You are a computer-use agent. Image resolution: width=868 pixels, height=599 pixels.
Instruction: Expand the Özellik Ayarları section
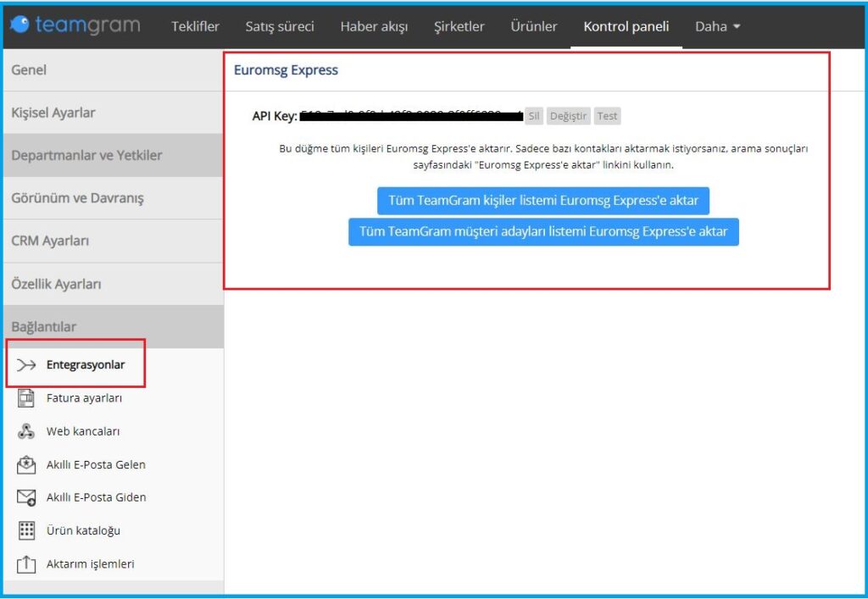(x=113, y=284)
